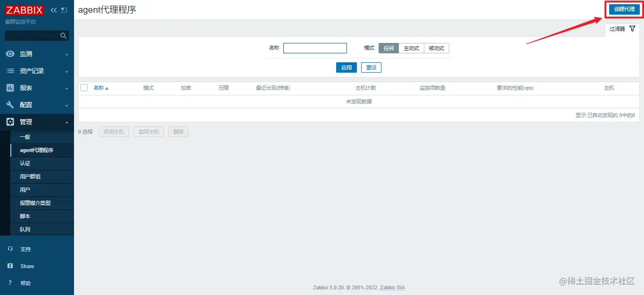Click the headset icon for 支持
This screenshot has height=295, width=644.
coord(10,249)
